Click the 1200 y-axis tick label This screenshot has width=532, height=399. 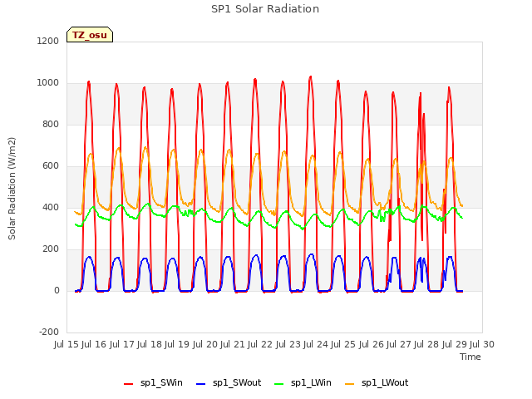coord(48,41)
